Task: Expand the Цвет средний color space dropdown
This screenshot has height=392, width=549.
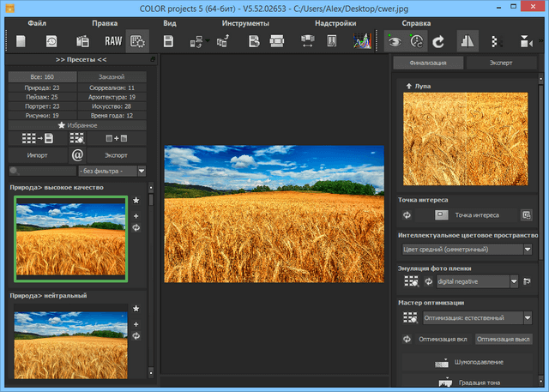Action: [467, 250]
